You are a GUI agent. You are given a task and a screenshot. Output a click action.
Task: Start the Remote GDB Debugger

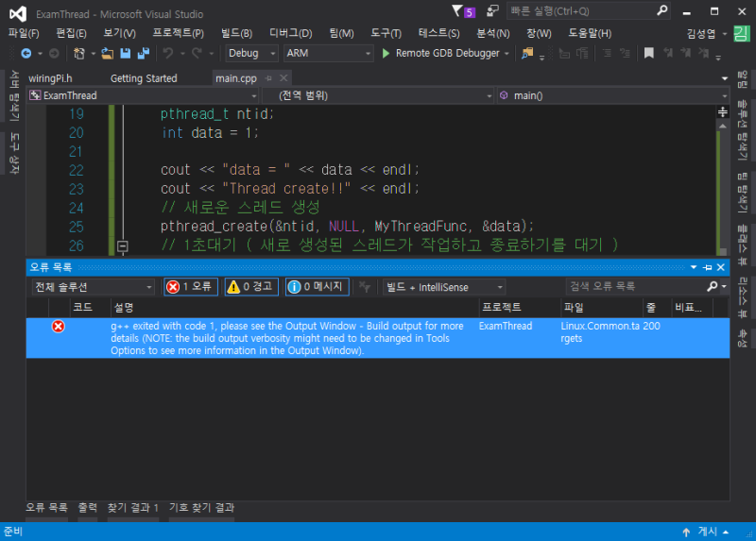441,54
